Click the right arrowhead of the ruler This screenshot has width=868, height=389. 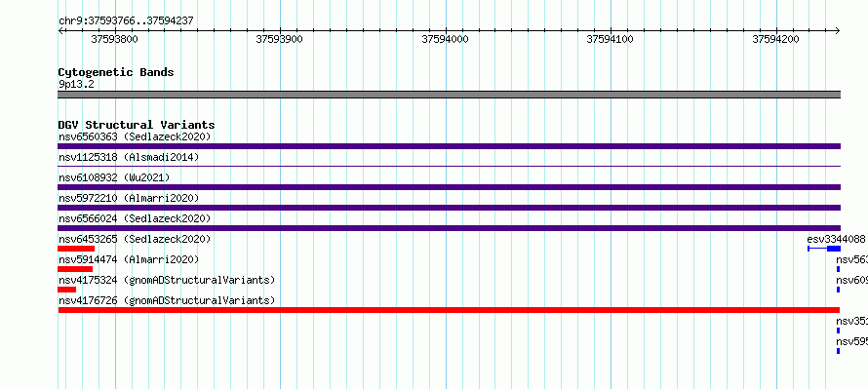pyautogui.click(x=838, y=31)
